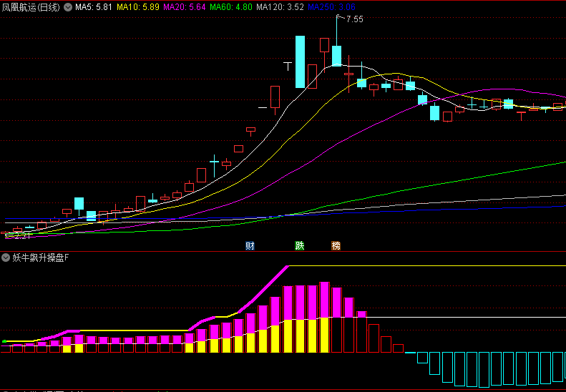Click the 榜 ranking event marker
The width and height of the screenshot is (566, 392).
coord(336,245)
